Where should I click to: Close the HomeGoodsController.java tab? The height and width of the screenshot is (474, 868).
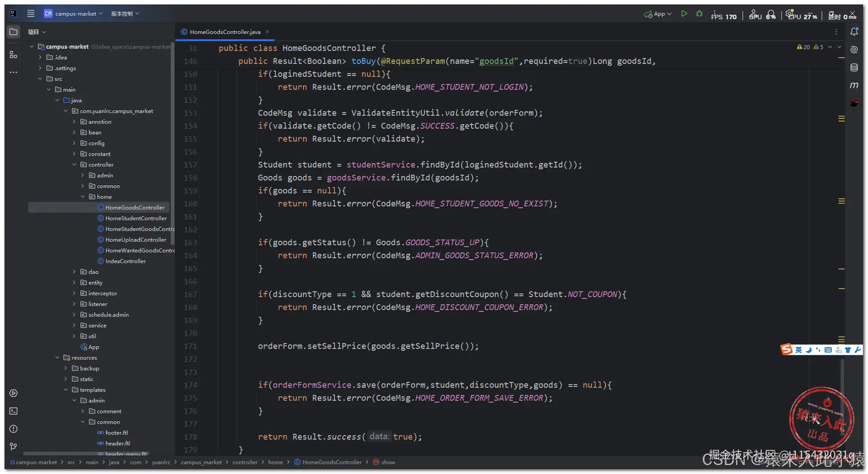tap(267, 32)
